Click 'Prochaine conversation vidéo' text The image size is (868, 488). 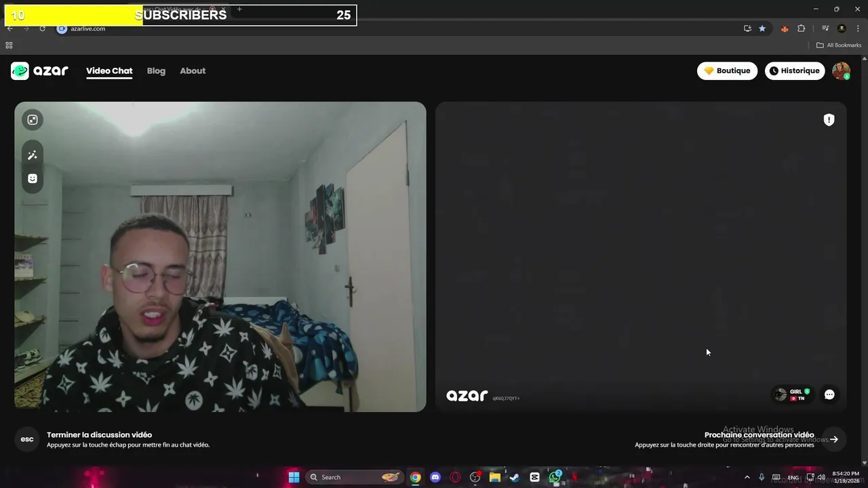point(759,435)
